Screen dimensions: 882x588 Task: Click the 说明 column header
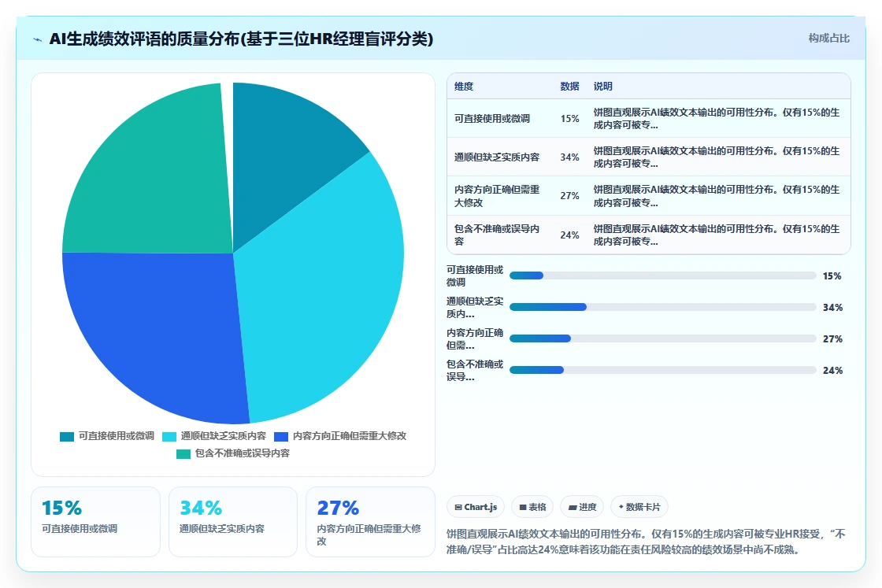click(x=603, y=87)
